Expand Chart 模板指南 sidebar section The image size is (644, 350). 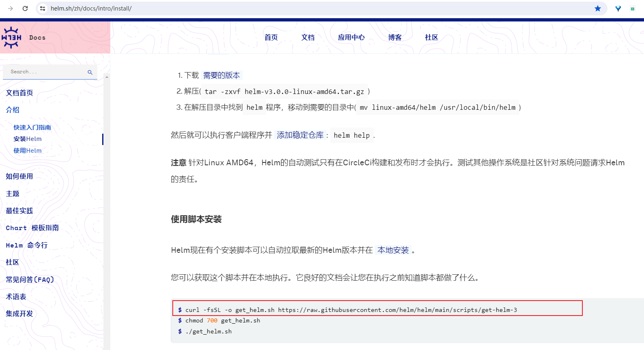pyautogui.click(x=32, y=228)
